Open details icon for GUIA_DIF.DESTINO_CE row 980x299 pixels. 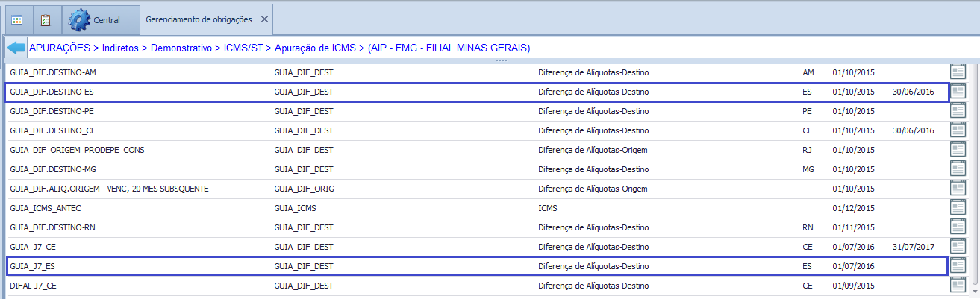958,130
